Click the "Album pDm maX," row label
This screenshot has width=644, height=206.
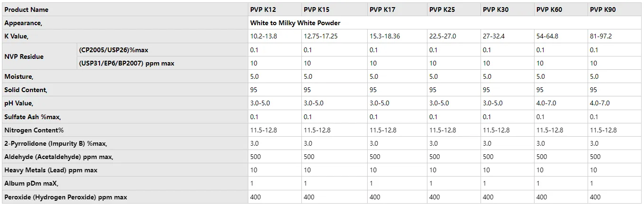(31, 183)
